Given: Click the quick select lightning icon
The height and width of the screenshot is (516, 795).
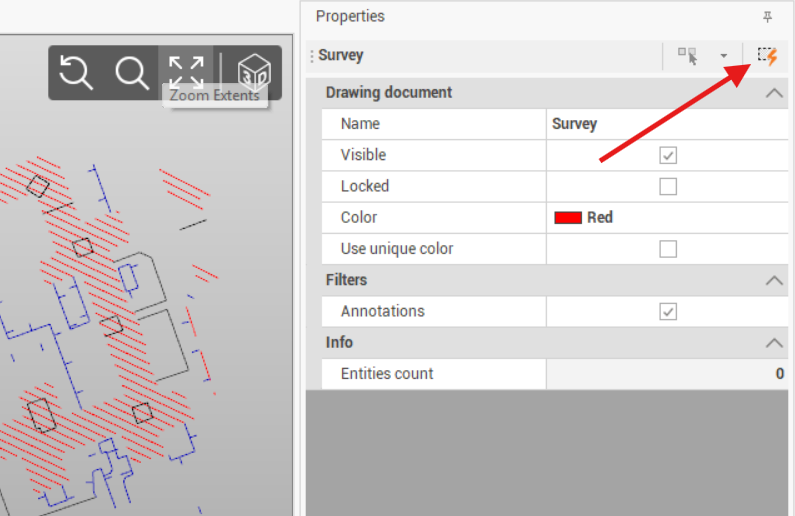Looking at the screenshot, I should coord(767,56).
